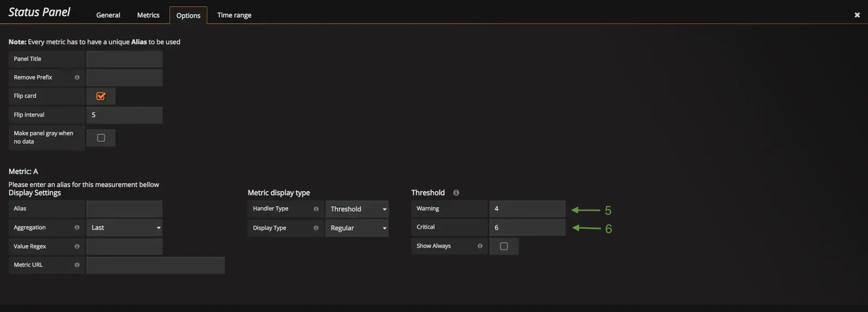Screen dimensions: 868x312
Task: Open the Aggregation dropdown set to Last
Action: coord(124,228)
